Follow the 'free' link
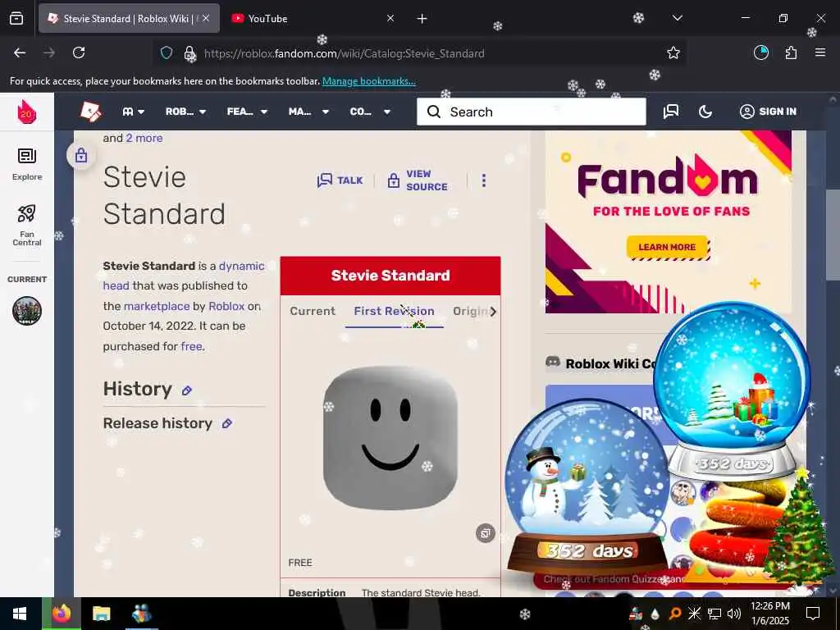 191,346
